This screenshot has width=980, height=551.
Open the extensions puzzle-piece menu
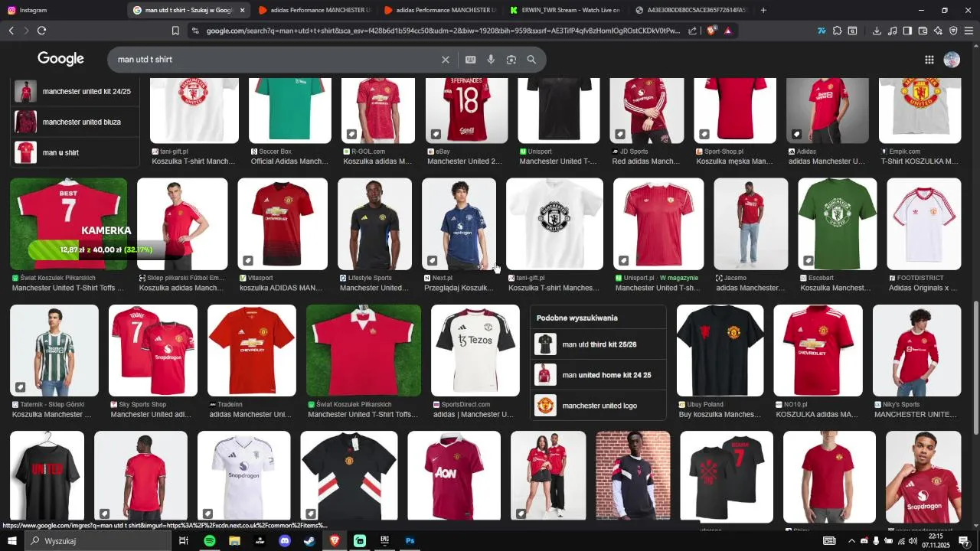(837, 31)
